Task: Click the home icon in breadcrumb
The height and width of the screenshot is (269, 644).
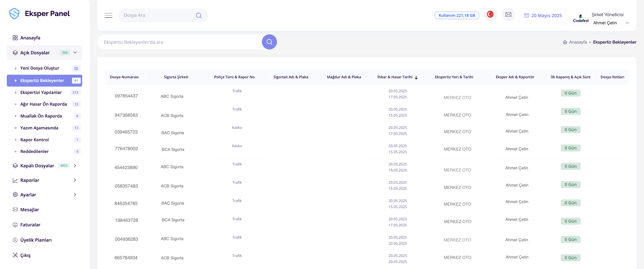Action: (565, 42)
